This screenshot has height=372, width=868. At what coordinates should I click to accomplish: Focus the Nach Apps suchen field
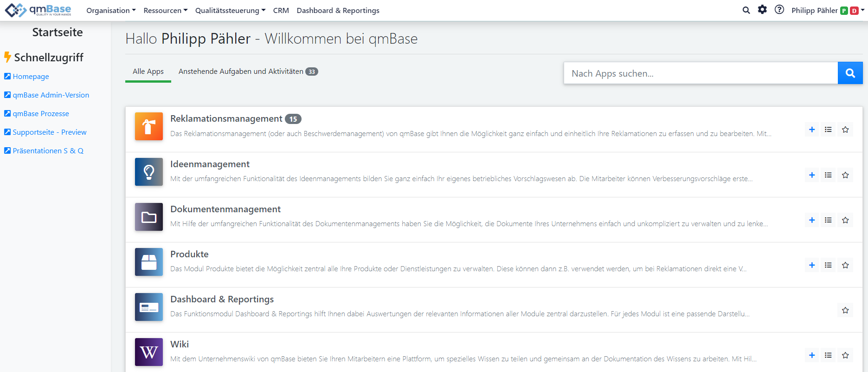coord(701,73)
